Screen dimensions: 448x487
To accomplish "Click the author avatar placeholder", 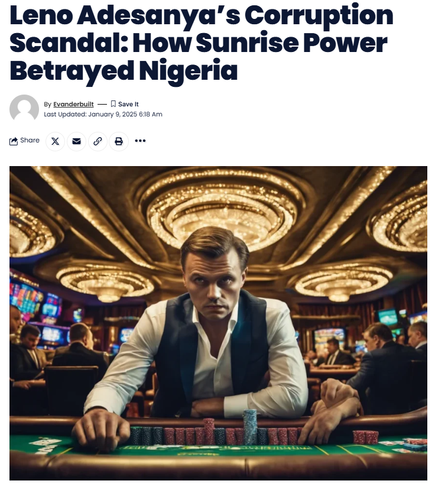I will [24, 109].
